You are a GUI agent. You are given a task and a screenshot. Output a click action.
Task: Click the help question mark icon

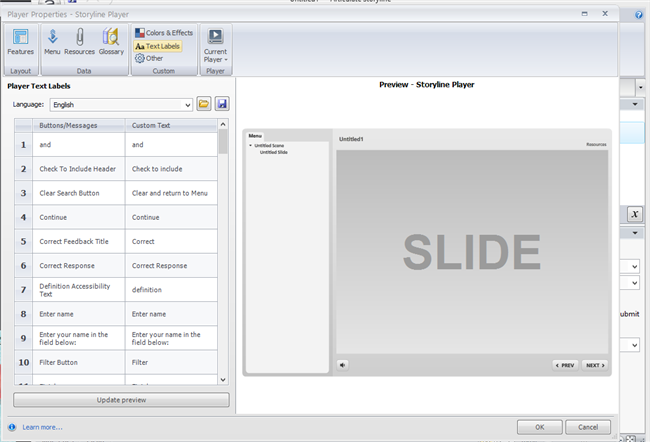point(639,15)
